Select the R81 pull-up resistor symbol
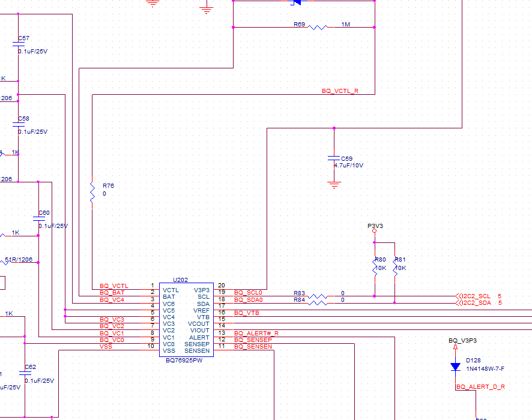This screenshot has width=532, height=420. click(394, 266)
